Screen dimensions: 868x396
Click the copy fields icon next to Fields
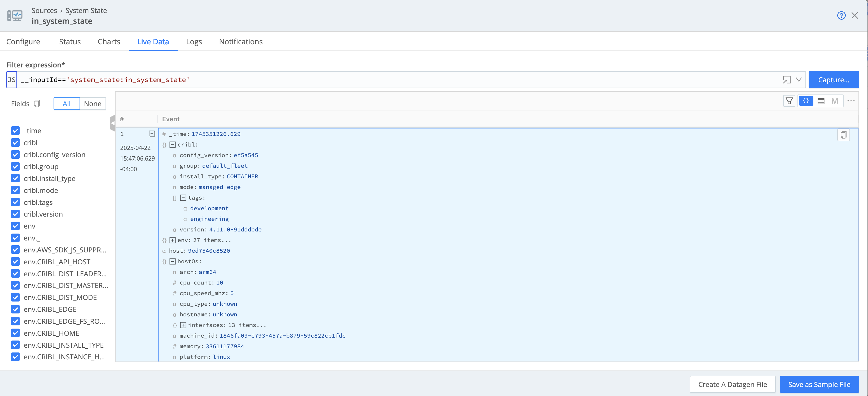[x=37, y=104]
